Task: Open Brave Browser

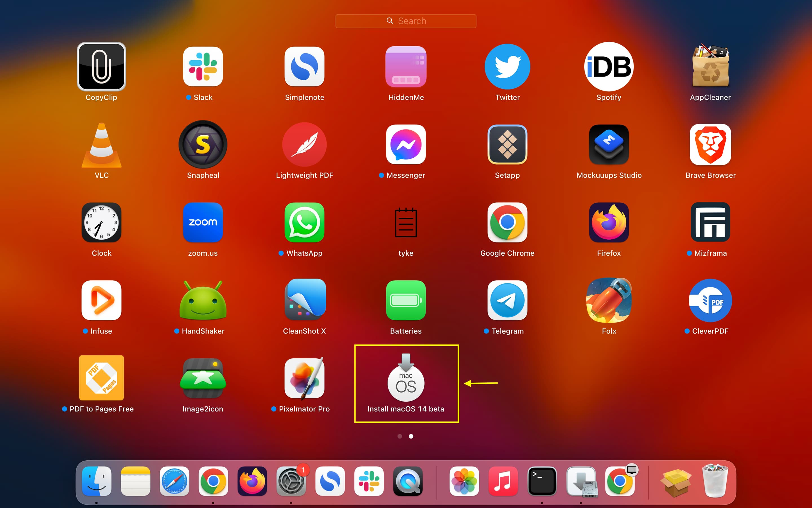Action: (710, 144)
